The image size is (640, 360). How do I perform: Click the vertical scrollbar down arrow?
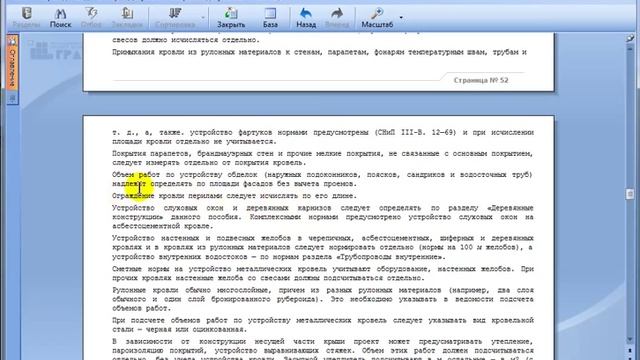[630, 340]
